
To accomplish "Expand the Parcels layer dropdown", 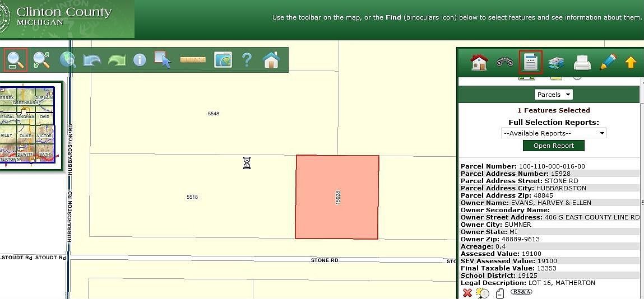I will [x=553, y=95].
